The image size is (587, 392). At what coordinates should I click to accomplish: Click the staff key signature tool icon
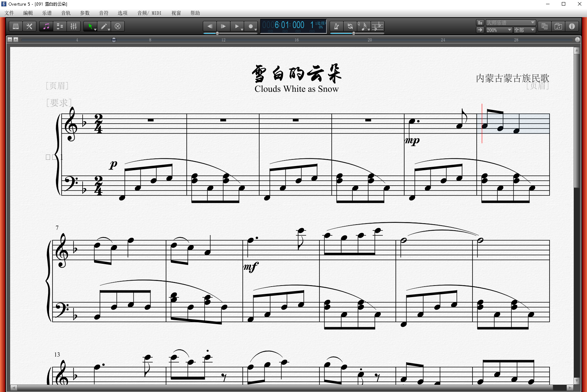coord(378,26)
